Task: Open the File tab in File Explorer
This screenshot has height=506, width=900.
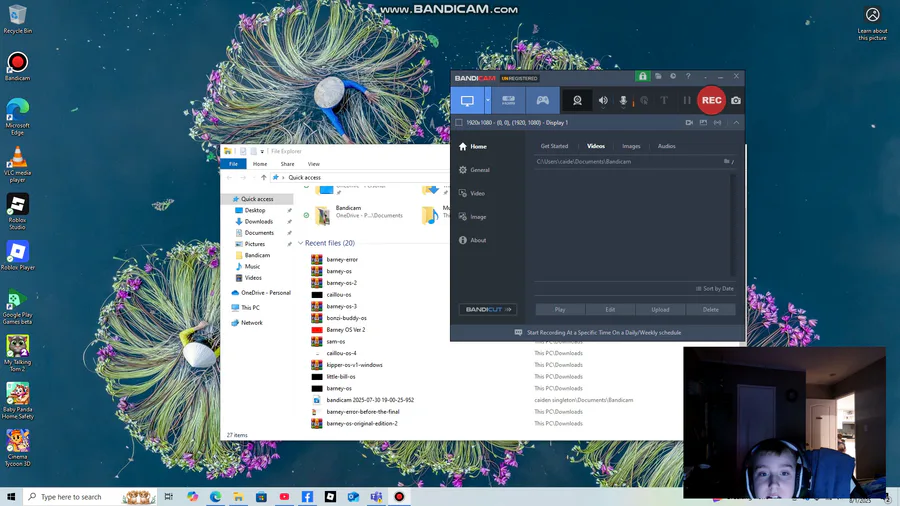Action: pos(233,164)
